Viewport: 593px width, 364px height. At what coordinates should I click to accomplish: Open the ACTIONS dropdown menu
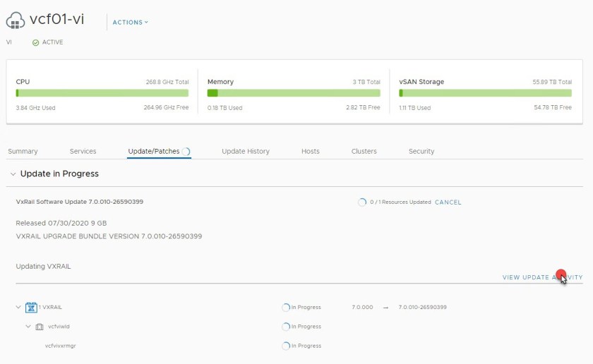click(131, 23)
